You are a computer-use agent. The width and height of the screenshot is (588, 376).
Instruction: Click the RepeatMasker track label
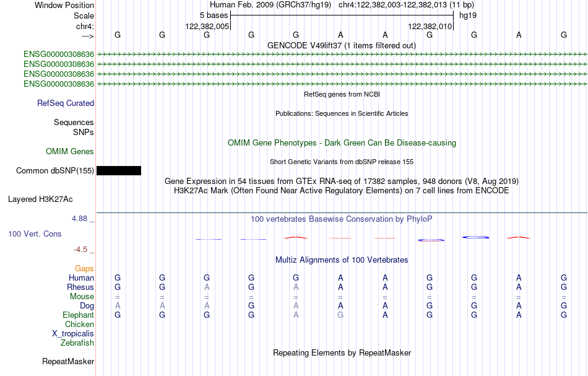(68, 361)
